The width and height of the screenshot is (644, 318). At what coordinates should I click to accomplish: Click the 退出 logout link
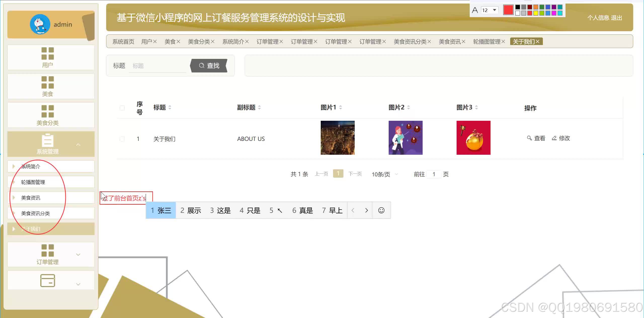(616, 18)
